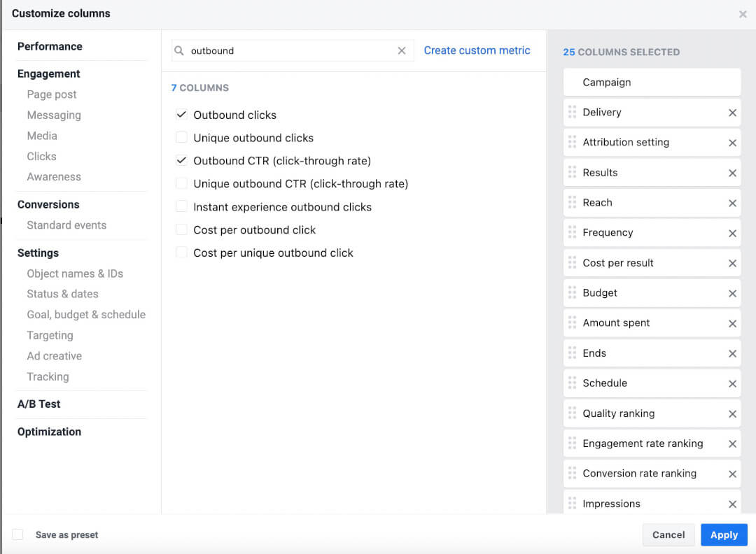756x554 pixels.
Task: Check Cost per outbound click
Action: (x=181, y=230)
